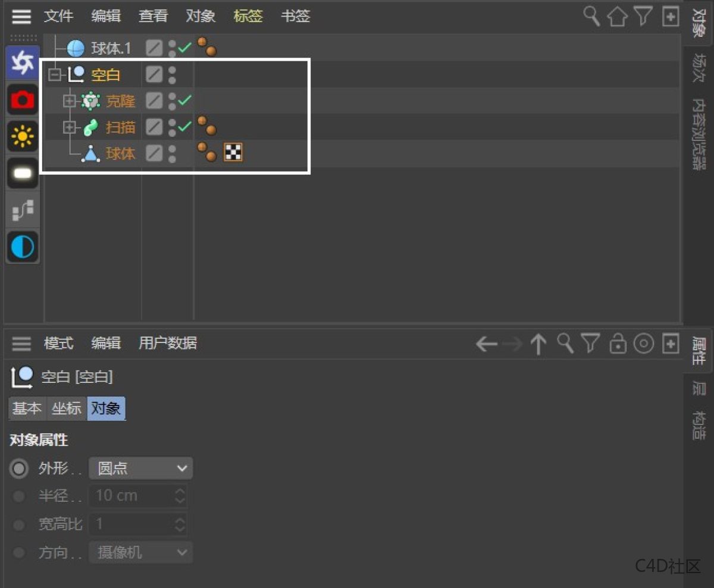The image size is (714, 588).
Task: Expand the 克隆 cloner object
Action: point(70,101)
